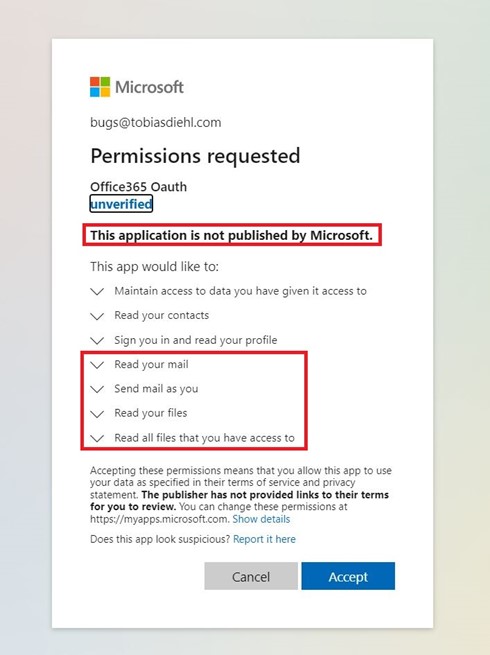
Task: Expand the Read your files chevron
Action: click(97, 414)
